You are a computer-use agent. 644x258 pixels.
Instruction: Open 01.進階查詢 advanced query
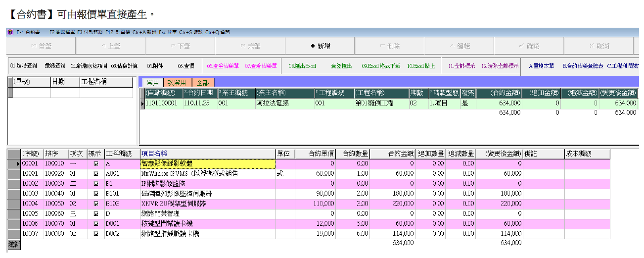tap(24, 65)
